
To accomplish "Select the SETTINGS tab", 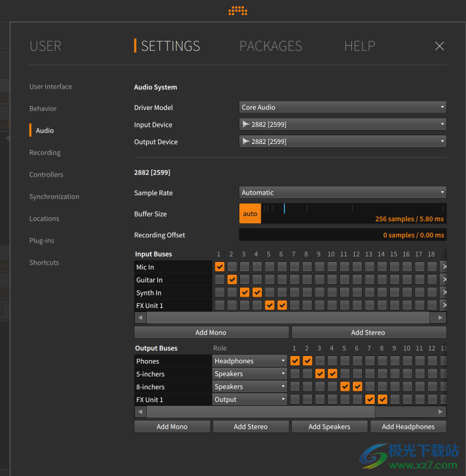I will pyautogui.click(x=170, y=46).
